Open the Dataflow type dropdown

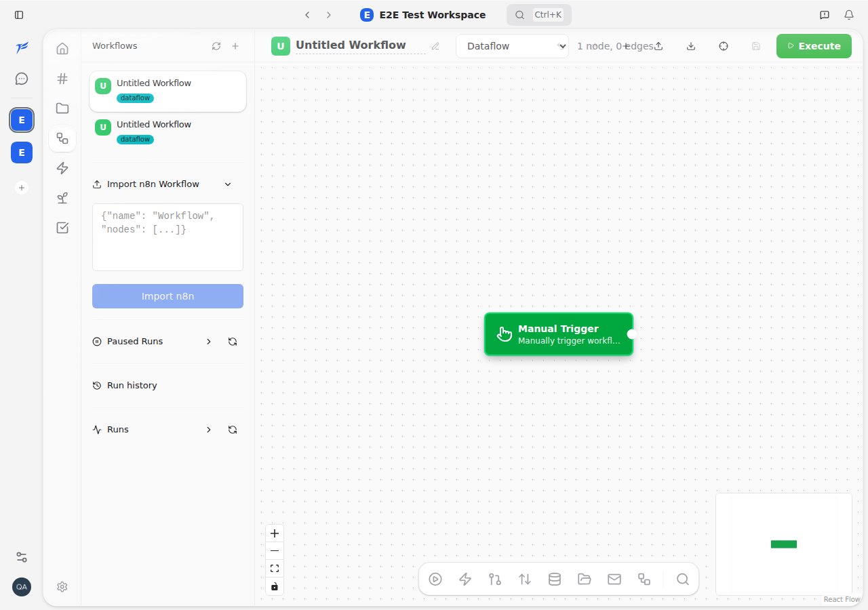(512, 46)
